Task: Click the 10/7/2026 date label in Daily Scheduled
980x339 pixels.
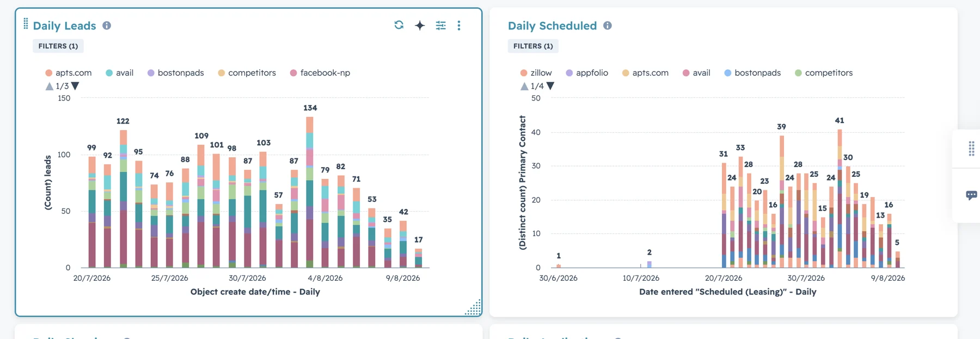Action: [641, 278]
